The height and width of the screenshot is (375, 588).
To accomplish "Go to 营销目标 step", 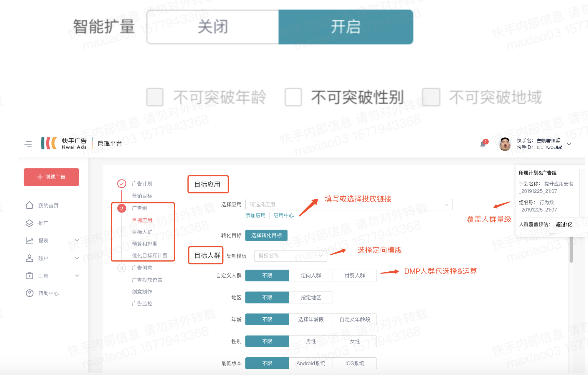I will [x=142, y=196].
